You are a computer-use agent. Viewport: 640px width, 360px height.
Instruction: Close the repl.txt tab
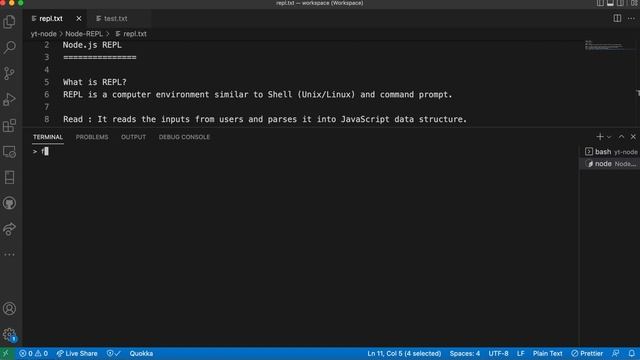[79, 18]
